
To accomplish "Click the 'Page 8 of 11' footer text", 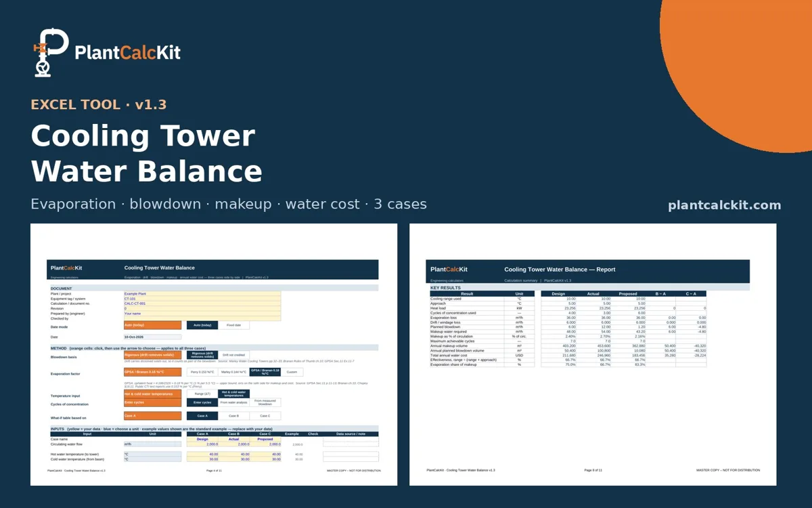I will pyautogui.click(x=593, y=470).
